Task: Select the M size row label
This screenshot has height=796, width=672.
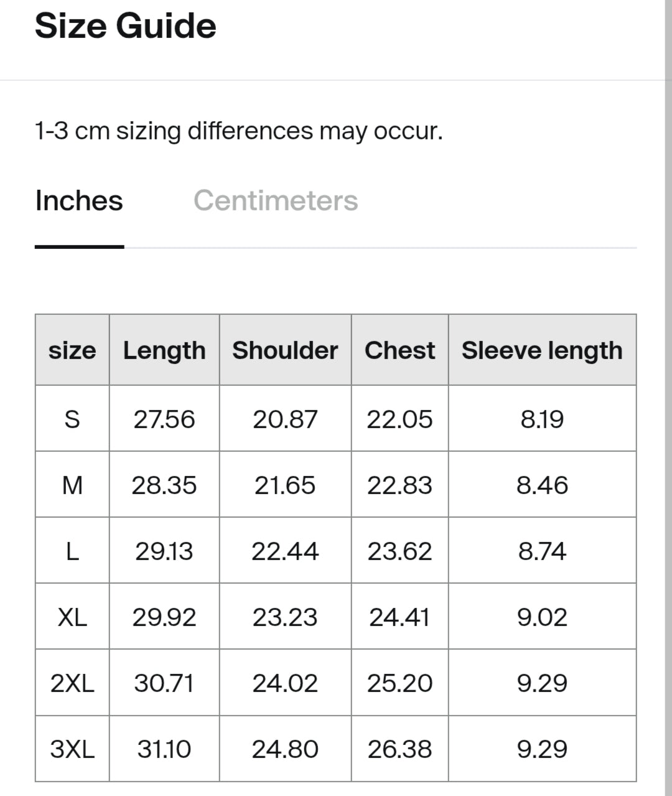Action: 72,485
